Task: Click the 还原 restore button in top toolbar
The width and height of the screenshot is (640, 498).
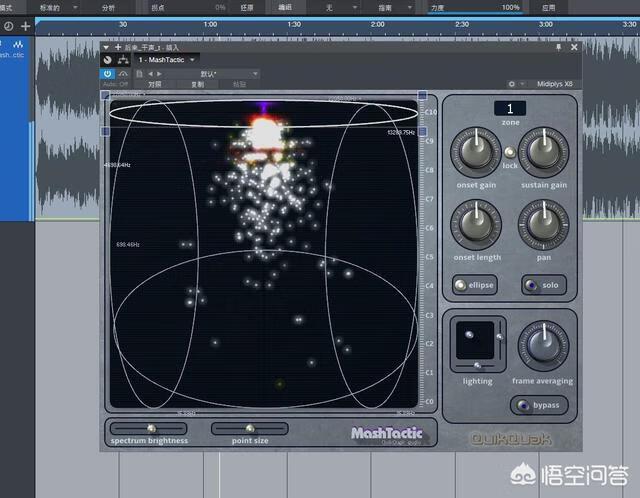Action: (x=247, y=7)
